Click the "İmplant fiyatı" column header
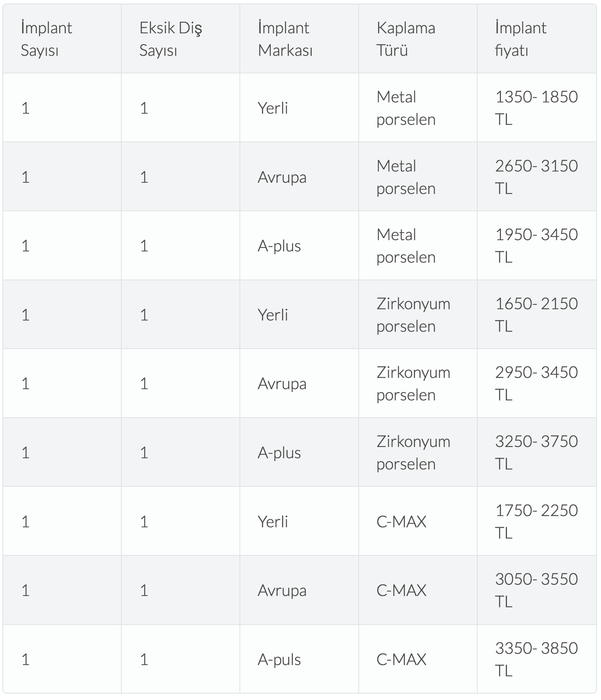The image size is (601, 700). point(521,39)
